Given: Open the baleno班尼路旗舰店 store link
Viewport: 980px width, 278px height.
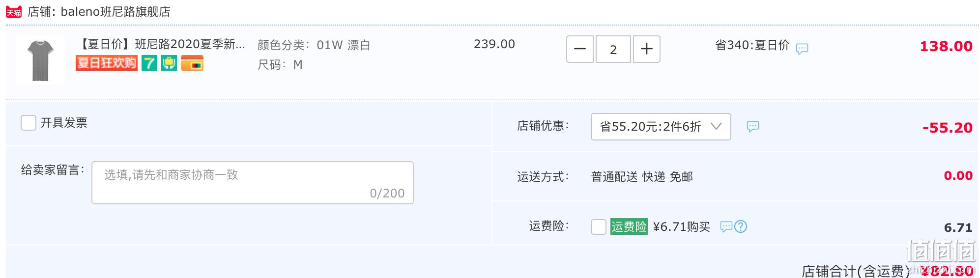Looking at the screenshot, I should pos(115,12).
